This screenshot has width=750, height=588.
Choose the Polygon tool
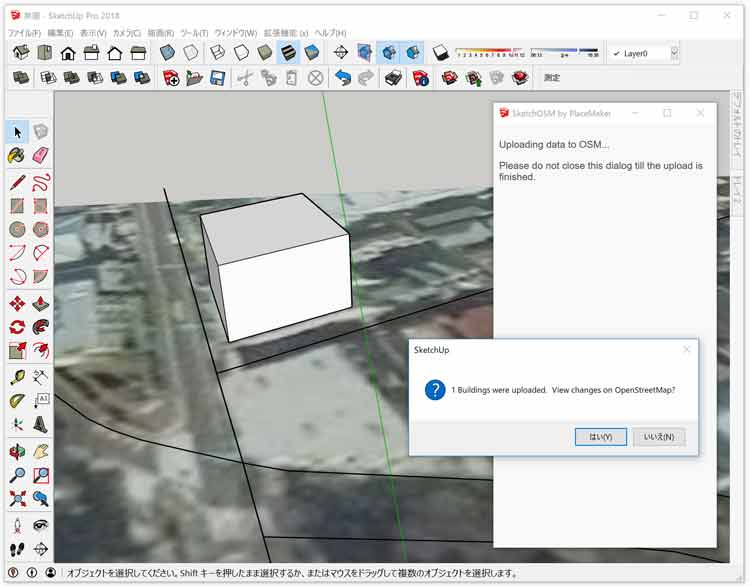[x=41, y=229]
